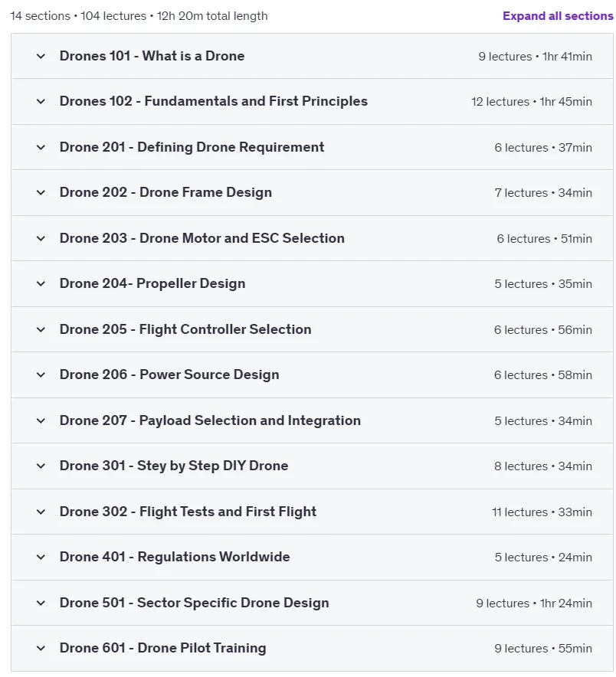Screen dimensions: 616x677
Task: Select Drone 501 - Sector Specific Drone Design
Action: pos(194,603)
